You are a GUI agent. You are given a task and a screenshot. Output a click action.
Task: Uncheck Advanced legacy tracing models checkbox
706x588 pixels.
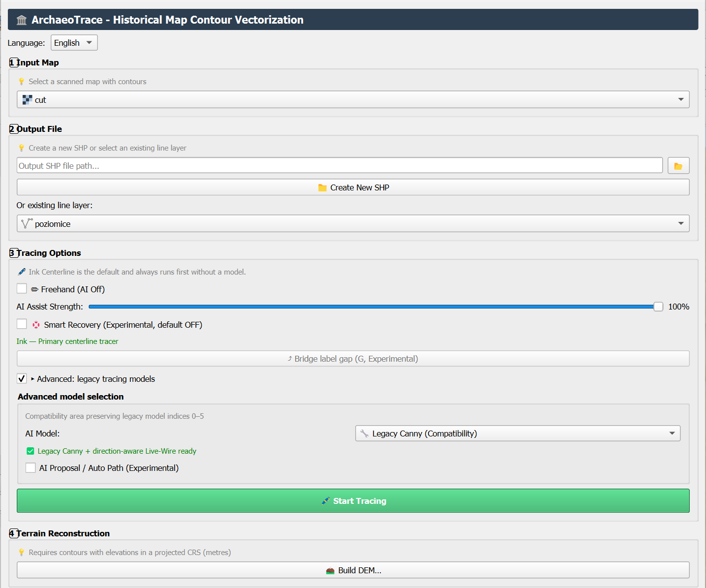pyautogui.click(x=22, y=378)
